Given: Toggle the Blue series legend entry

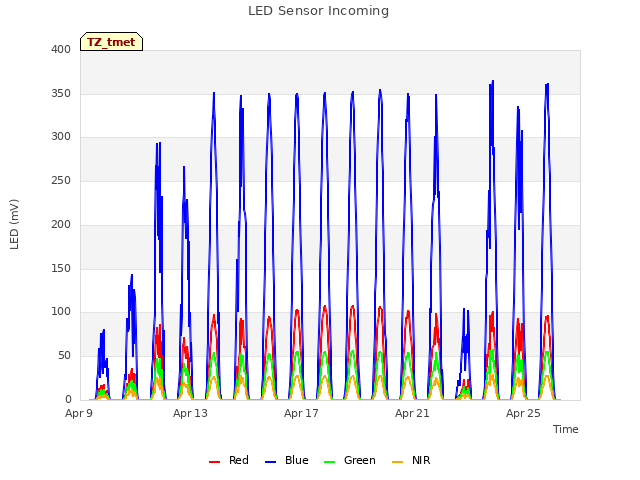Looking at the screenshot, I should (287, 460).
